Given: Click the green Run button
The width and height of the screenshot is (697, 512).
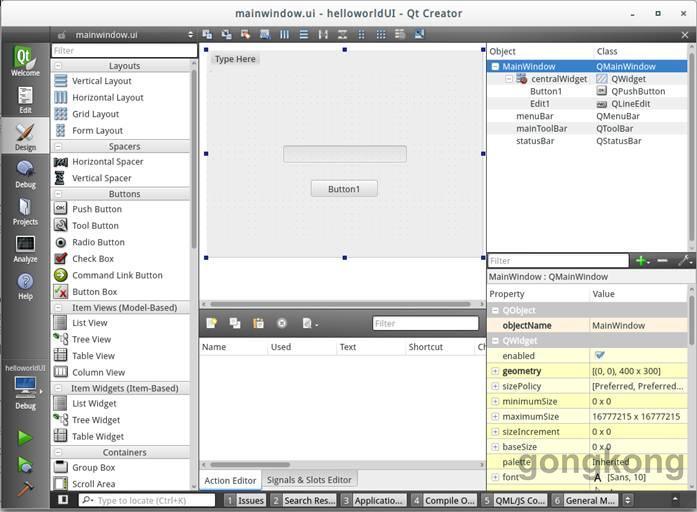Looking at the screenshot, I should (x=25, y=438).
